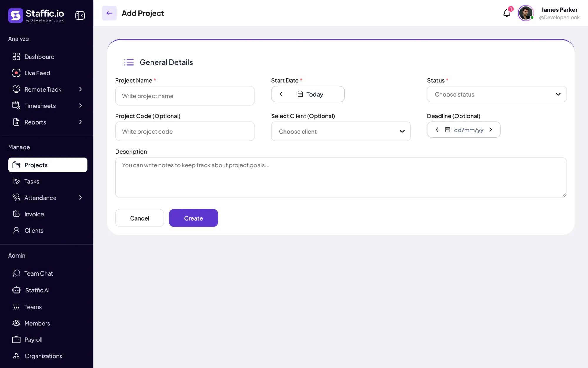Click the Create button
Viewport: 588px width, 368px height.
coord(193,218)
